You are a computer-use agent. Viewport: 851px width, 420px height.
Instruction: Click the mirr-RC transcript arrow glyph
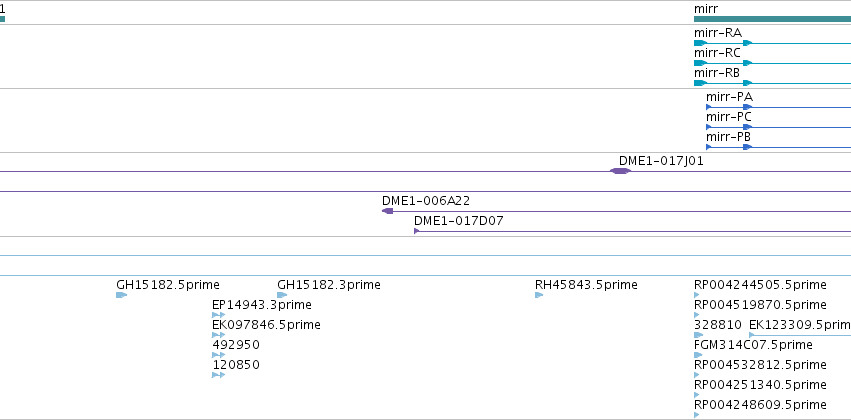(701, 63)
